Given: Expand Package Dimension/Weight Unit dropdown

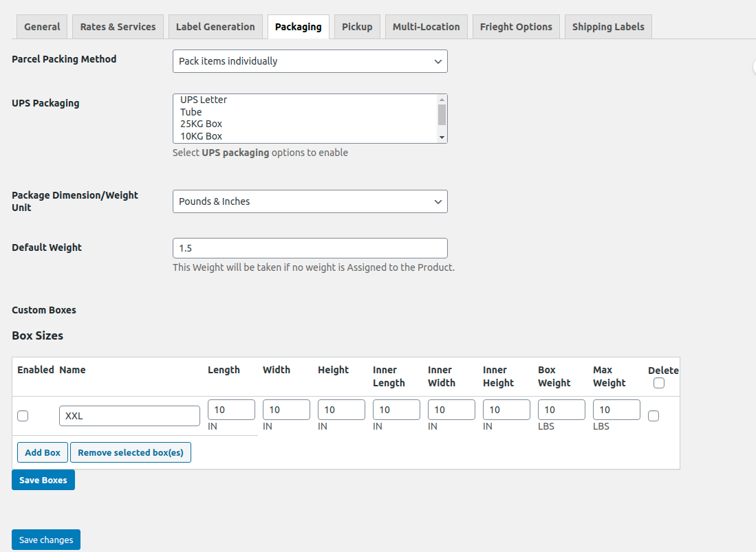Looking at the screenshot, I should 310,201.
